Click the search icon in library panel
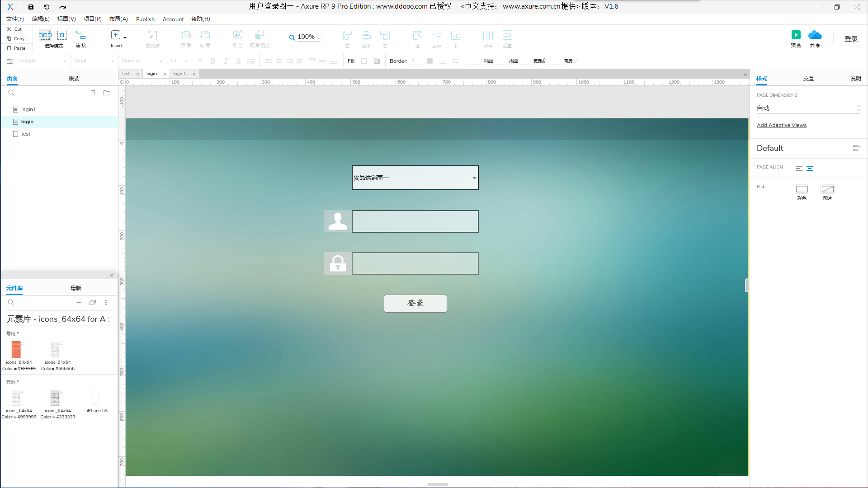This screenshot has width=868, height=488. (x=11, y=302)
